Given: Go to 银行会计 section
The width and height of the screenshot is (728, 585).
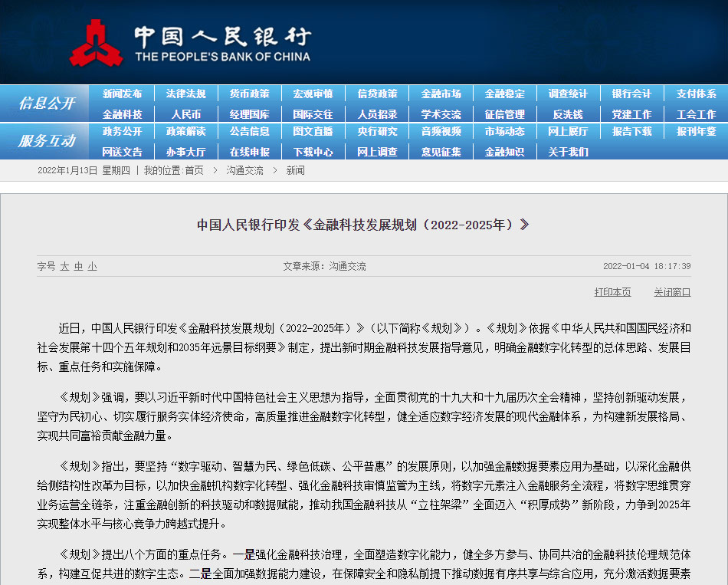Looking at the screenshot, I should (x=631, y=94).
